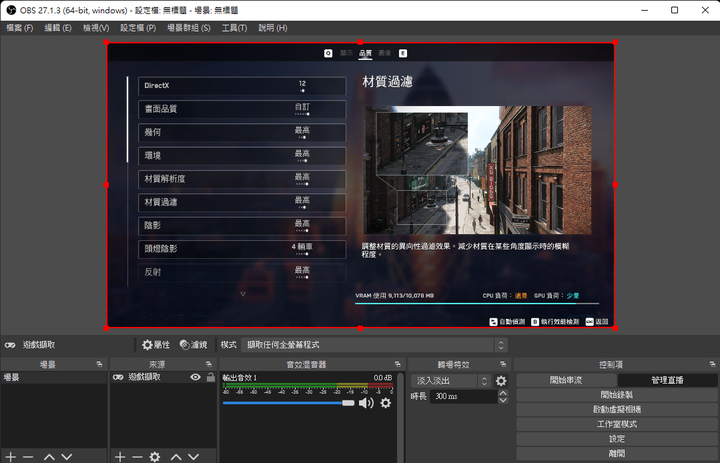Enable 工作室模式 studio mode

617,424
